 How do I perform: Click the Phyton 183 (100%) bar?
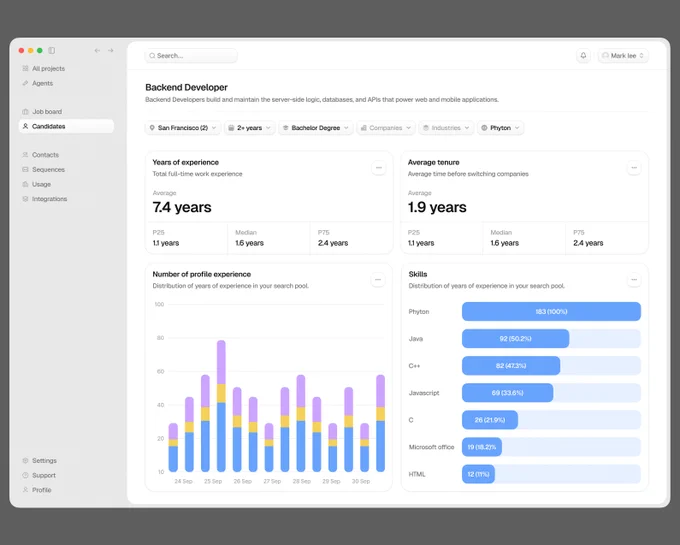pos(551,312)
